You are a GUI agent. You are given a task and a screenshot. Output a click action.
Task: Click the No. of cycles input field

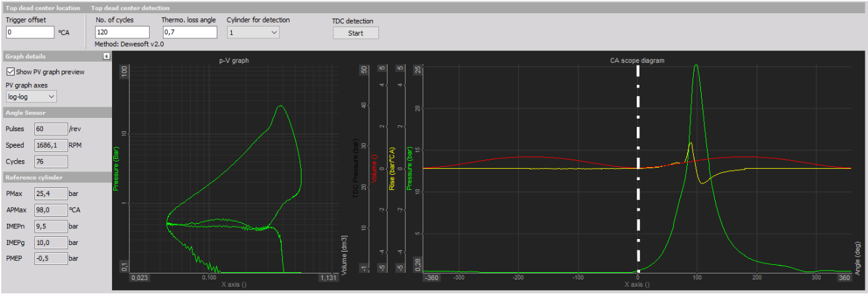123,32
